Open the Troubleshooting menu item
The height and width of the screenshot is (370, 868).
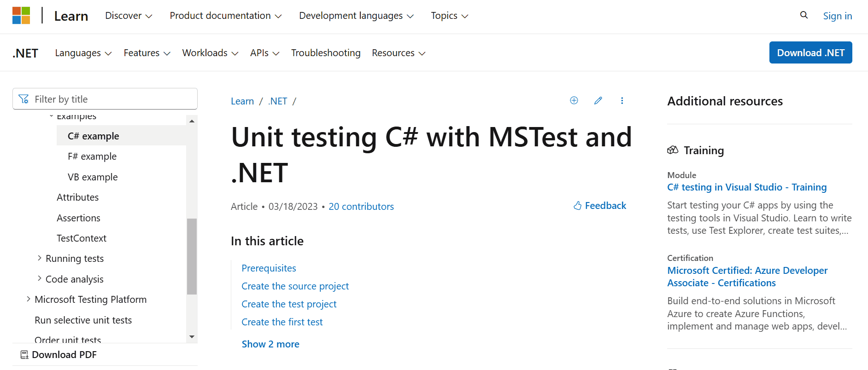326,53
